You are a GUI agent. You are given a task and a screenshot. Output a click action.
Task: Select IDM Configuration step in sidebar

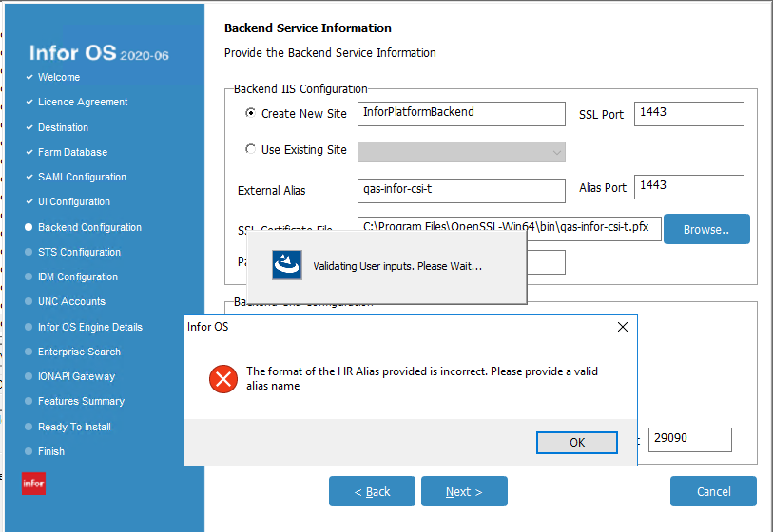[x=78, y=276]
